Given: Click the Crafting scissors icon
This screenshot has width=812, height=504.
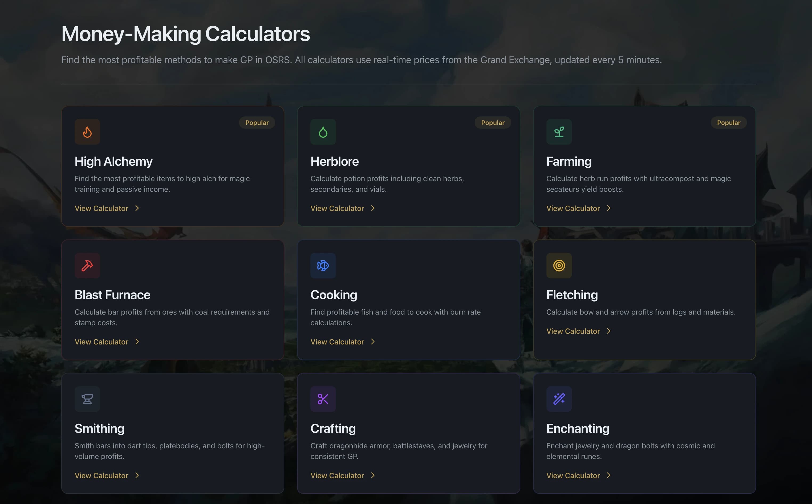Looking at the screenshot, I should pyautogui.click(x=323, y=399).
